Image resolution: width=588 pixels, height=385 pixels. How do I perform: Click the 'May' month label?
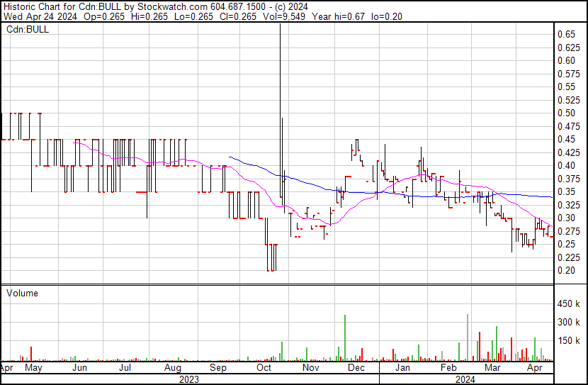(33, 368)
